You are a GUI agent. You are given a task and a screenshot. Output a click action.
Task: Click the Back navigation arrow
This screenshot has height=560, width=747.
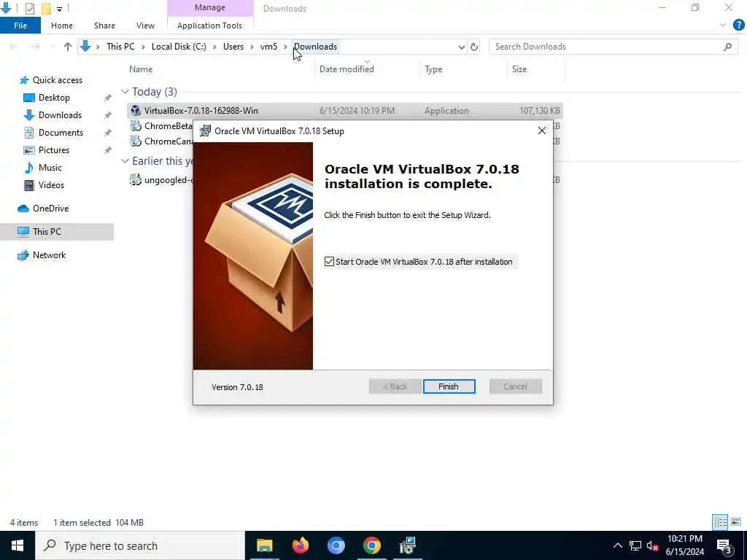14,47
